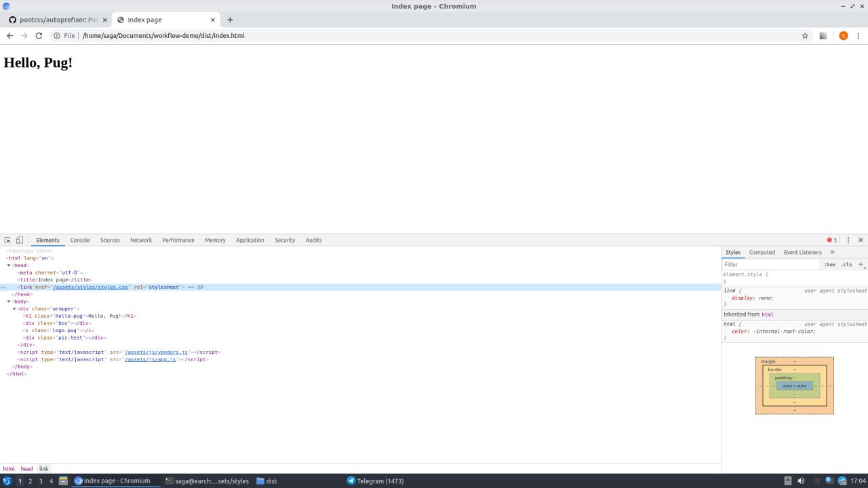Image resolution: width=868 pixels, height=488 pixels.
Task: Reload the page
Action: pyautogui.click(x=39, y=35)
